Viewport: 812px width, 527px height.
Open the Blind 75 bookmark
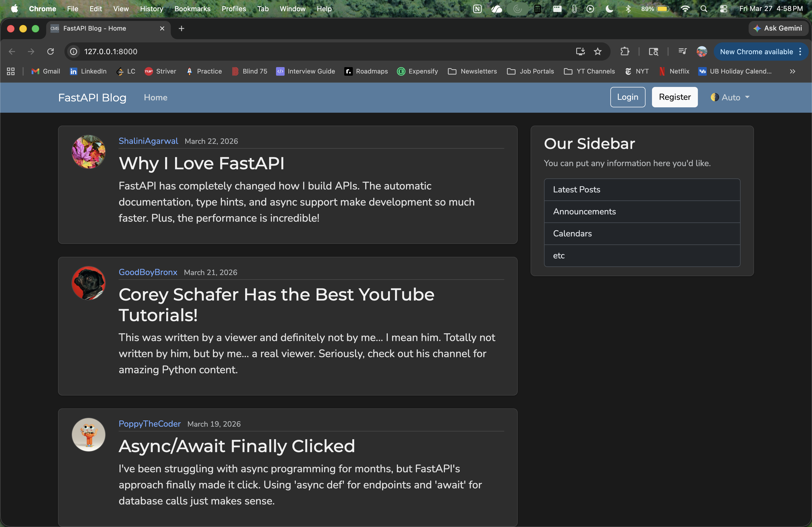pos(249,71)
